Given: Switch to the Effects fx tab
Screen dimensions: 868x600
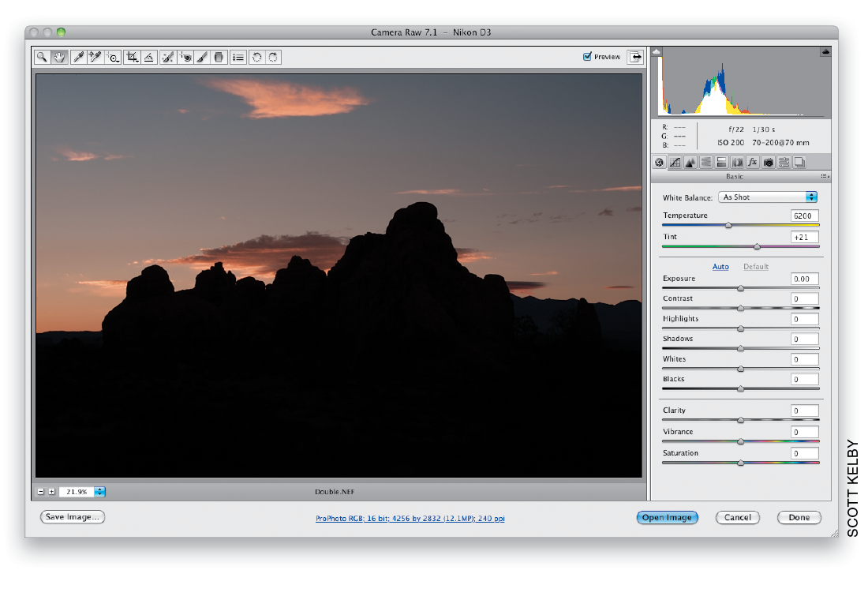Looking at the screenshot, I should point(752,163).
